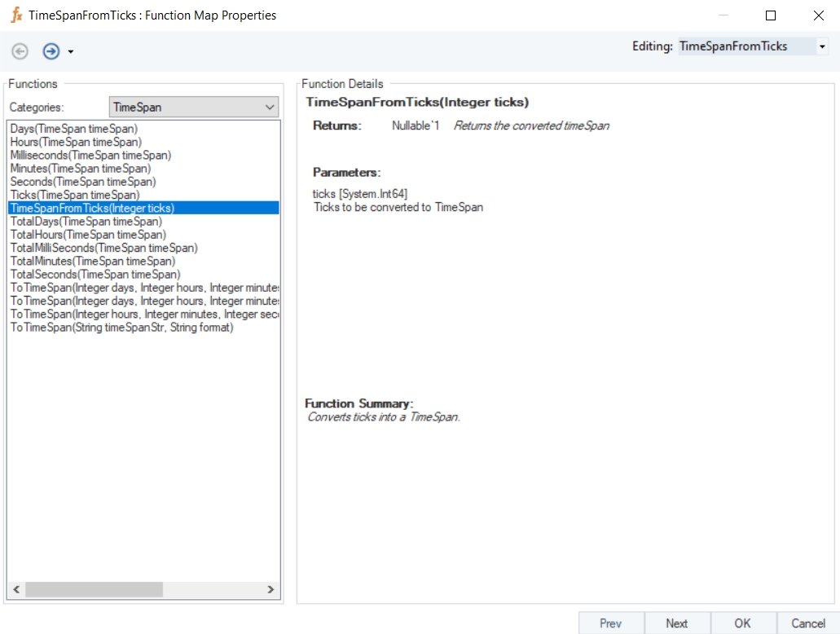This screenshot has height=634, width=840.
Task: Choose Milliseconds(TimeSpan timeSpan) function
Action: (x=90, y=155)
